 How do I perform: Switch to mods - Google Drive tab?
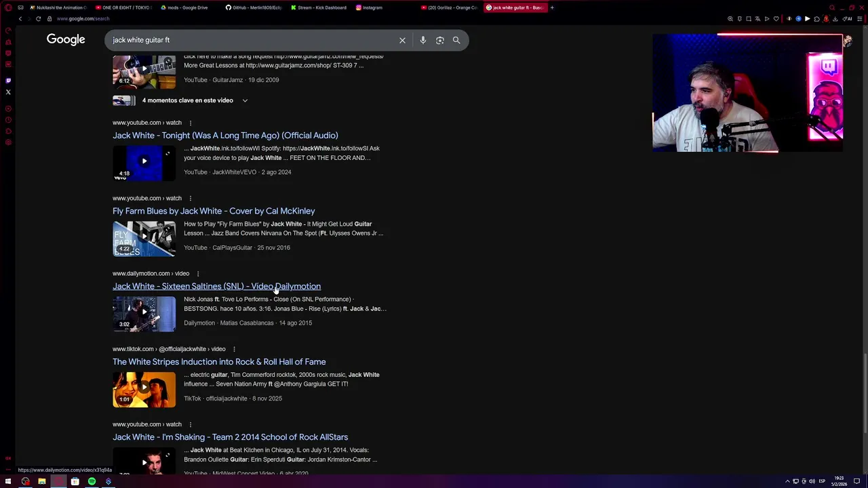pyautogui.click(x=187, y=7)
